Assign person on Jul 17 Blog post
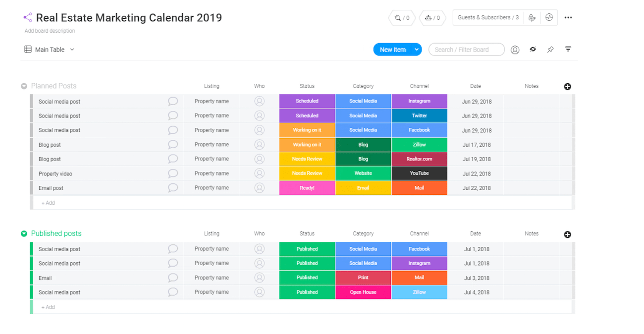The image size is (644, 334). tap(260, 145)
